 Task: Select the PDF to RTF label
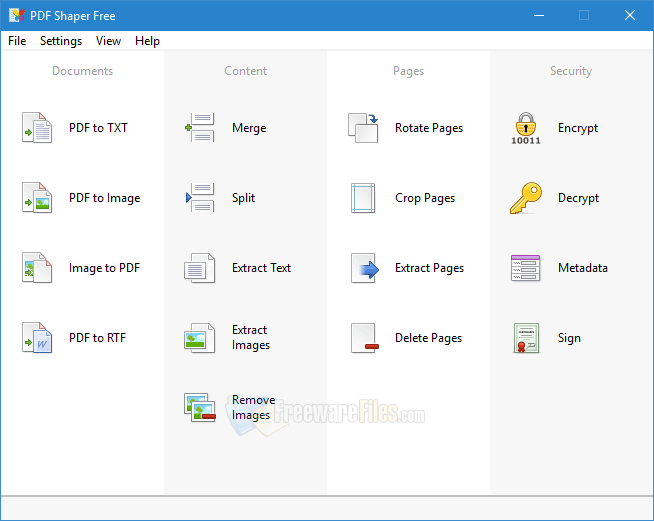[98, 338]
